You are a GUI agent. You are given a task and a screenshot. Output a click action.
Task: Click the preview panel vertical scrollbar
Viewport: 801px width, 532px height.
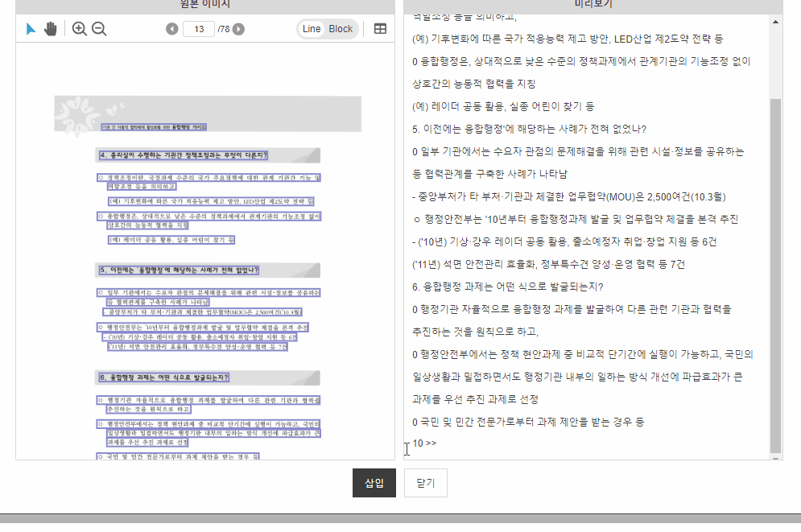coord(775,274)
